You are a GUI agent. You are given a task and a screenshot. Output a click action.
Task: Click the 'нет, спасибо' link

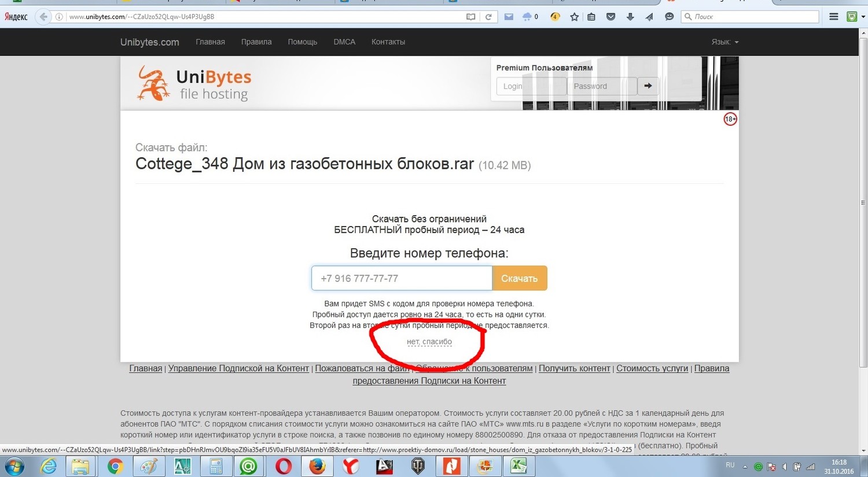(429, 342)
